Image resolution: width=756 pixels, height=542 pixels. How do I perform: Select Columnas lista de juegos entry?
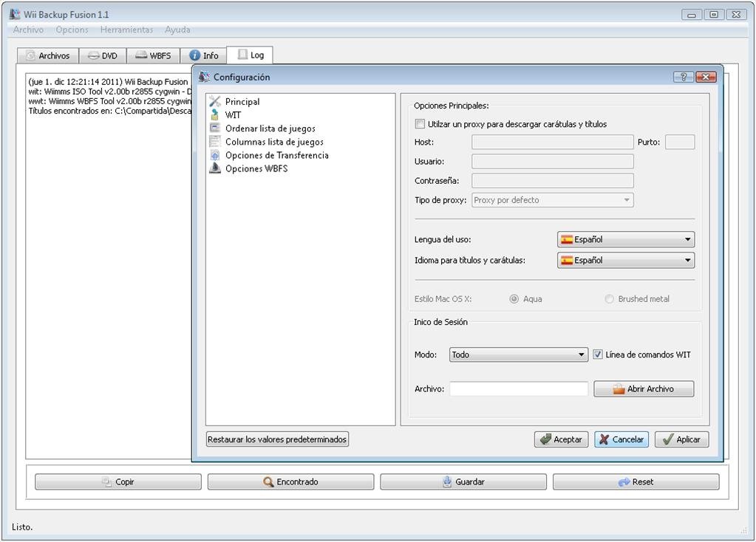(x=274, y=142)
